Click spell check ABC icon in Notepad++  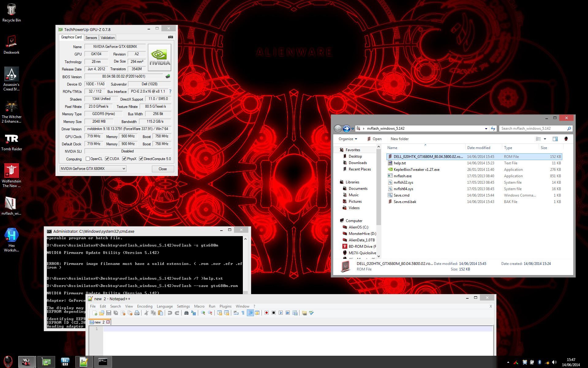point(311,313)
